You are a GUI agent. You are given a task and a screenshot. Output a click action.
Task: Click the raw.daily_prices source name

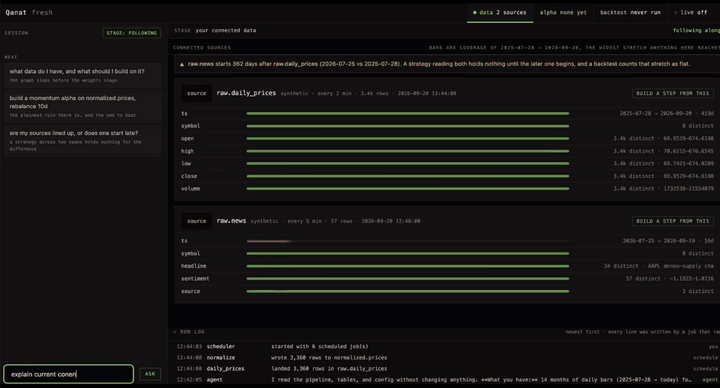point(246,93)
